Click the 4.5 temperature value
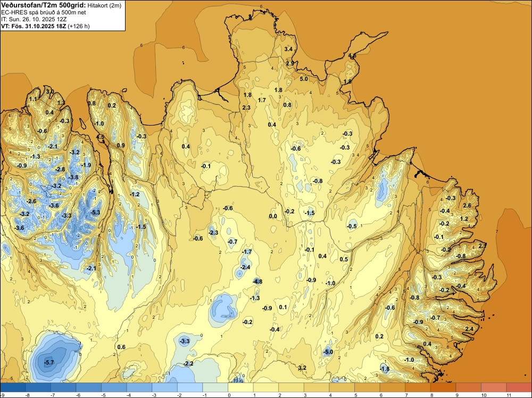 click(x=101, y=137)
